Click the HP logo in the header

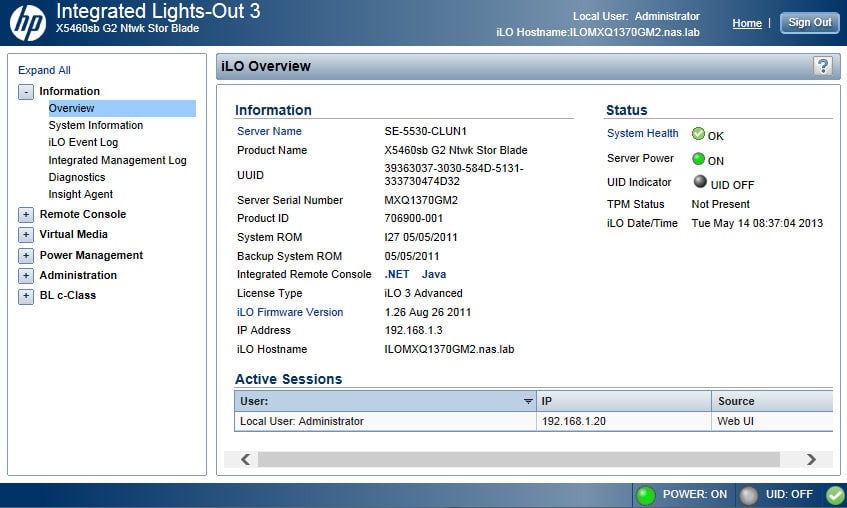(28, 23)
